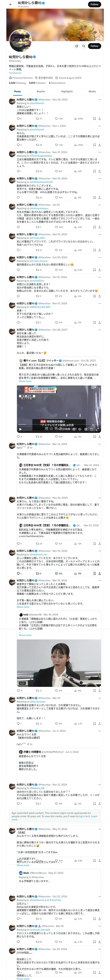Bookmark the Nov 29, 2024 post
Screen dimensions: 110x980
click(95, 118)
